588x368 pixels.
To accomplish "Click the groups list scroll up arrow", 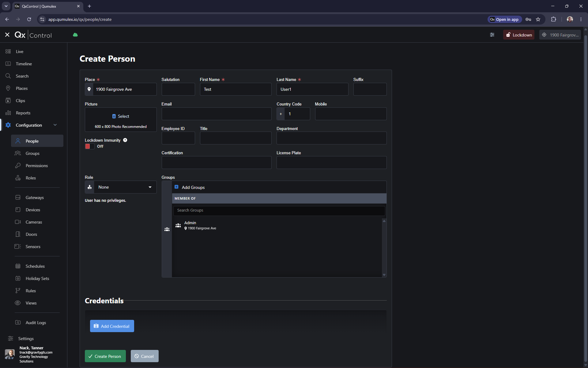I will pos(384,221).
